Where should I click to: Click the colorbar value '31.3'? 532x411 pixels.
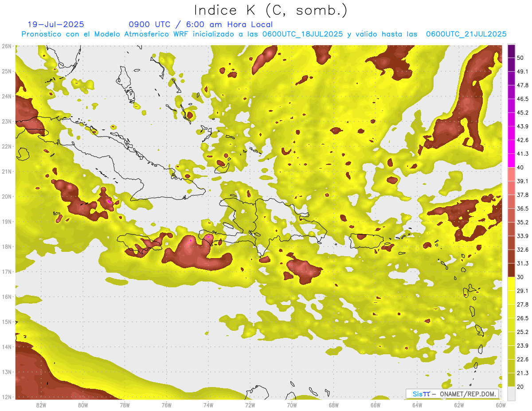click(523, 263)
